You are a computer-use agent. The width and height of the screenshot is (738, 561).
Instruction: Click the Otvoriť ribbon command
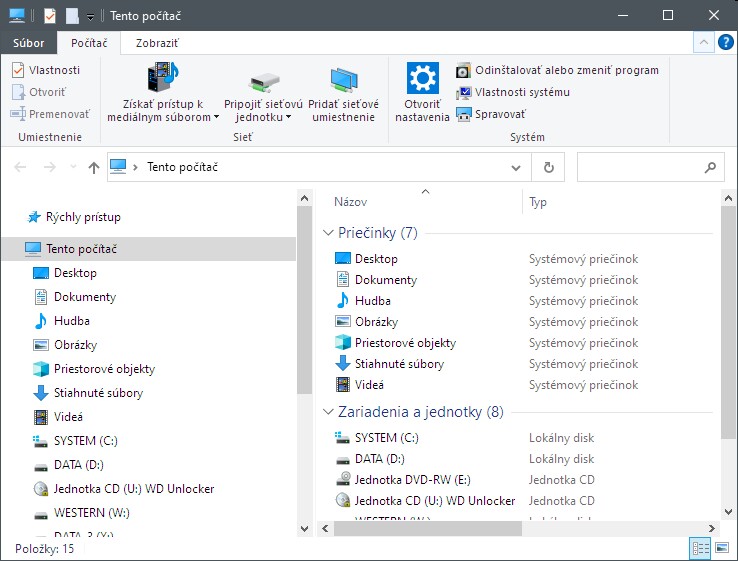(39, 92)
